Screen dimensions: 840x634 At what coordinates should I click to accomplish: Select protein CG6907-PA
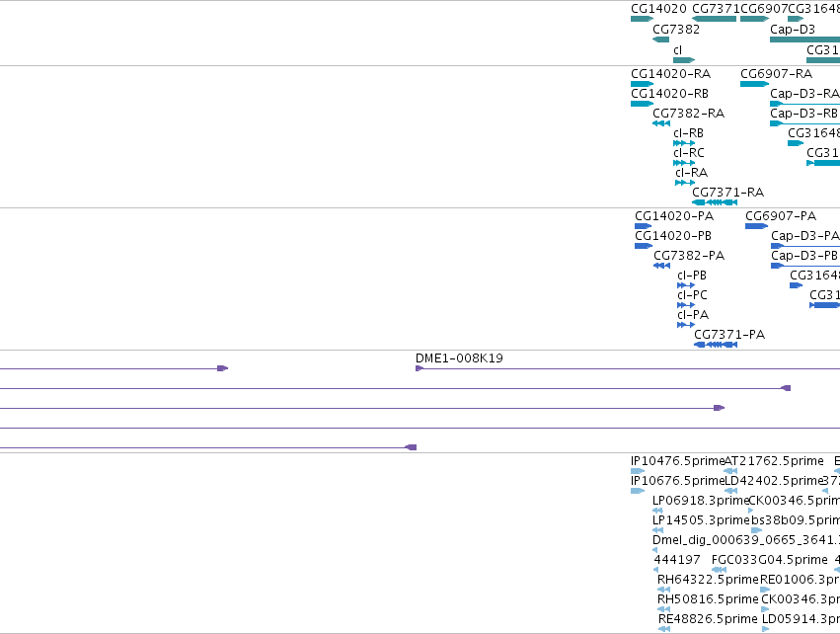[781, 216]
